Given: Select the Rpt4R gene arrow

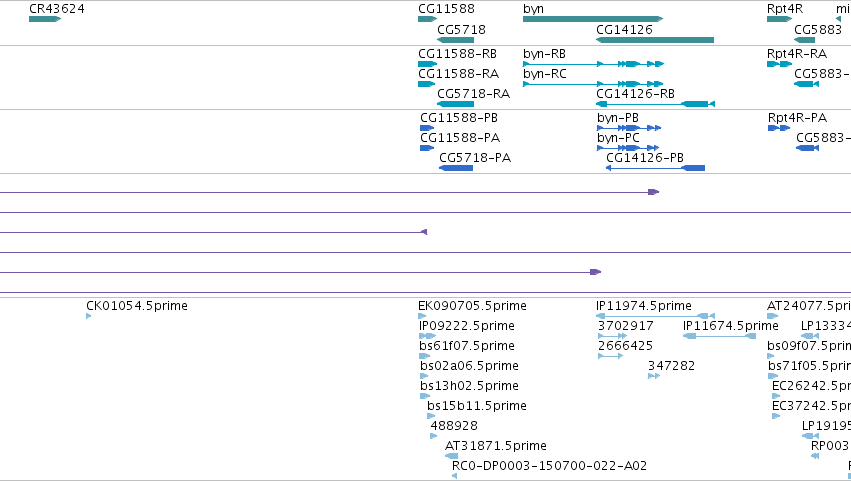Looking at the screenshot, I should 779,19.
